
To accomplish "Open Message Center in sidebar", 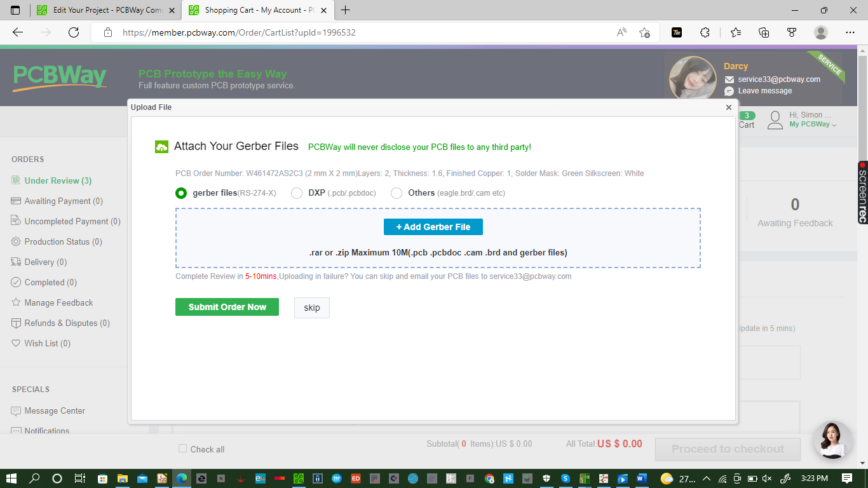I will click(x=55, y=410).
